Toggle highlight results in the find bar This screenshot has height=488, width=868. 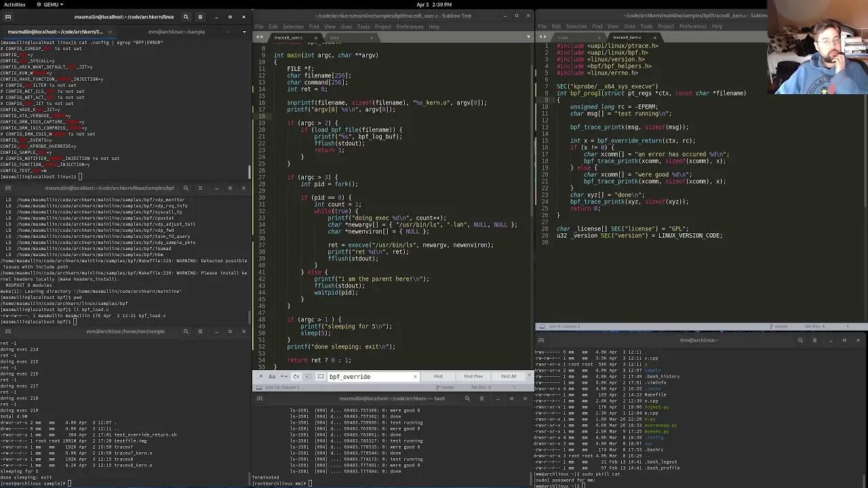pyautogui.click(x=321, y=376)
